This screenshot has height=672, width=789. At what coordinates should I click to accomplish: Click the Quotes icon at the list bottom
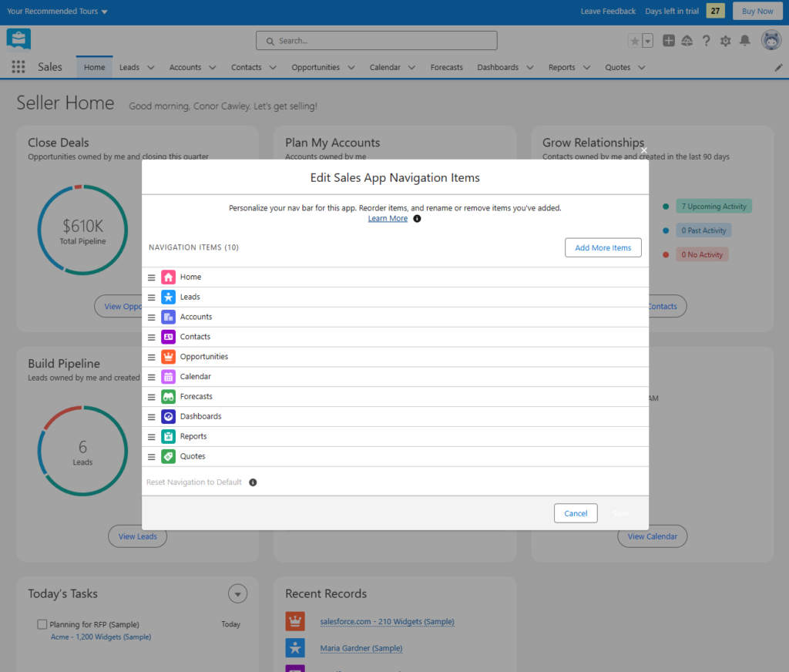tap(168, 456)
